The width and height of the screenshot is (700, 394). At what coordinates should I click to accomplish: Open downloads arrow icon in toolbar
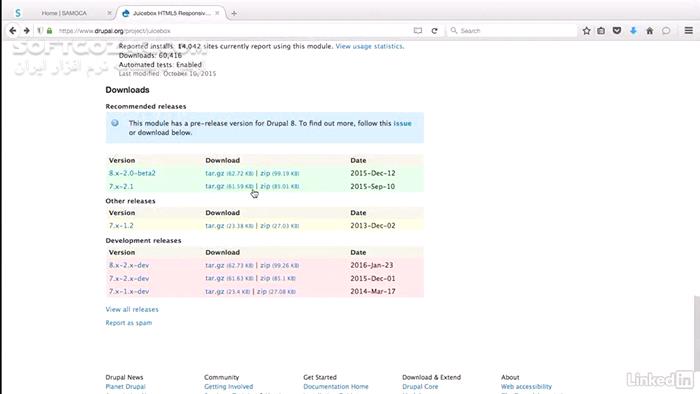click(633, 31)
